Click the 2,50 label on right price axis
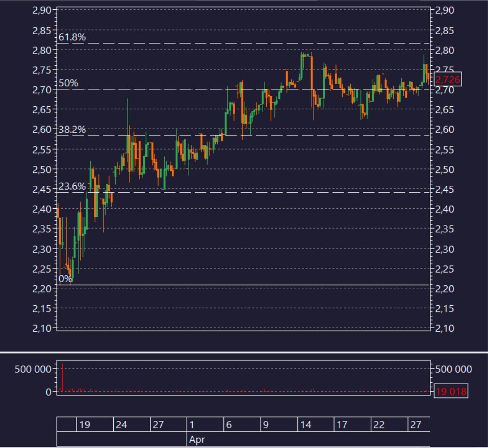 [x=445, y=170]
